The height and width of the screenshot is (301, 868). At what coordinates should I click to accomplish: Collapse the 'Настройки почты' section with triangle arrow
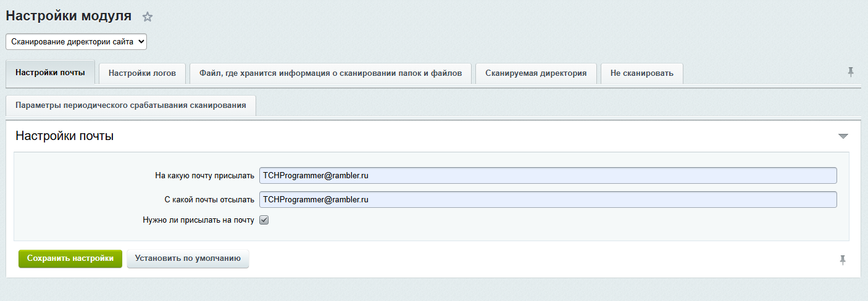(x=843, y=136)
